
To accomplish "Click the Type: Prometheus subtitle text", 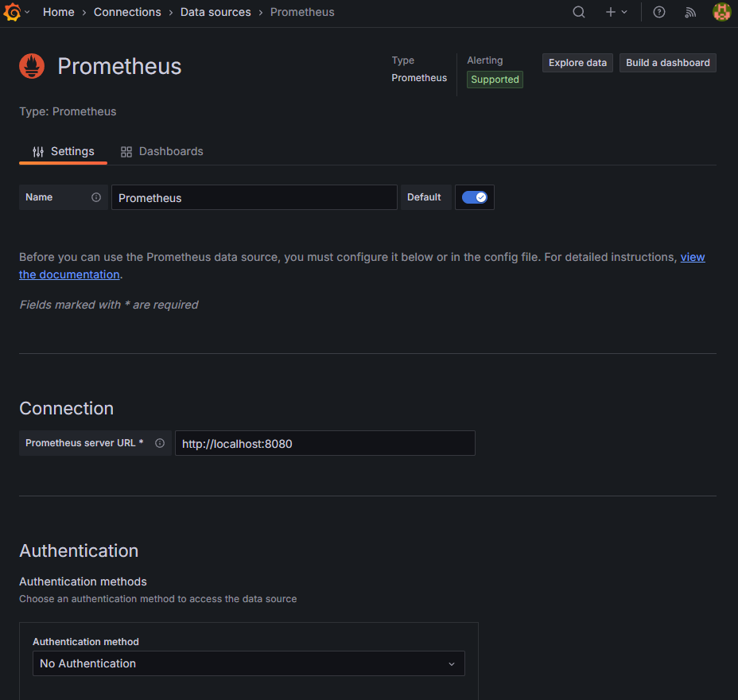I will coord(68,111).
